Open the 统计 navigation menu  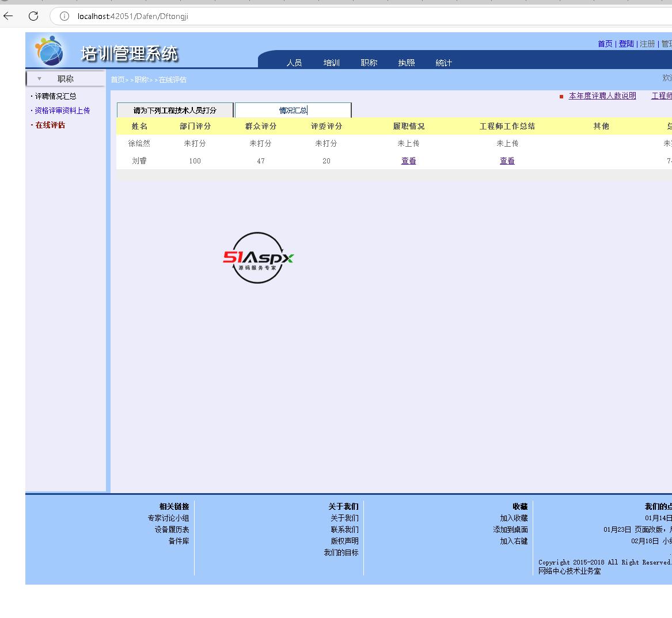[444, 63]
